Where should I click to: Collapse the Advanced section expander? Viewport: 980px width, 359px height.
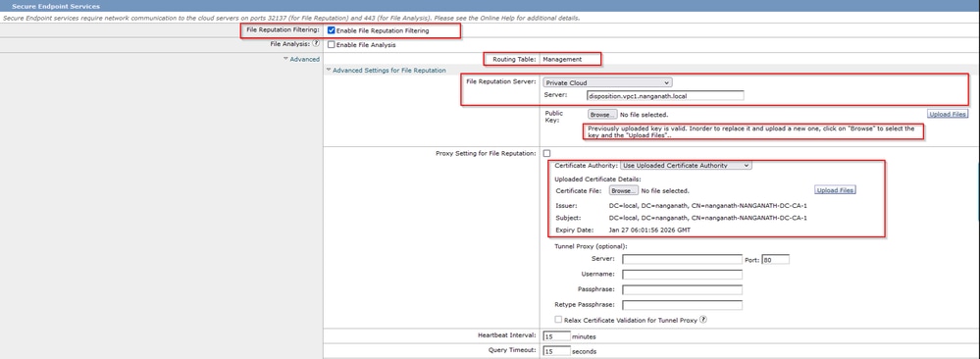pos(301,60)
